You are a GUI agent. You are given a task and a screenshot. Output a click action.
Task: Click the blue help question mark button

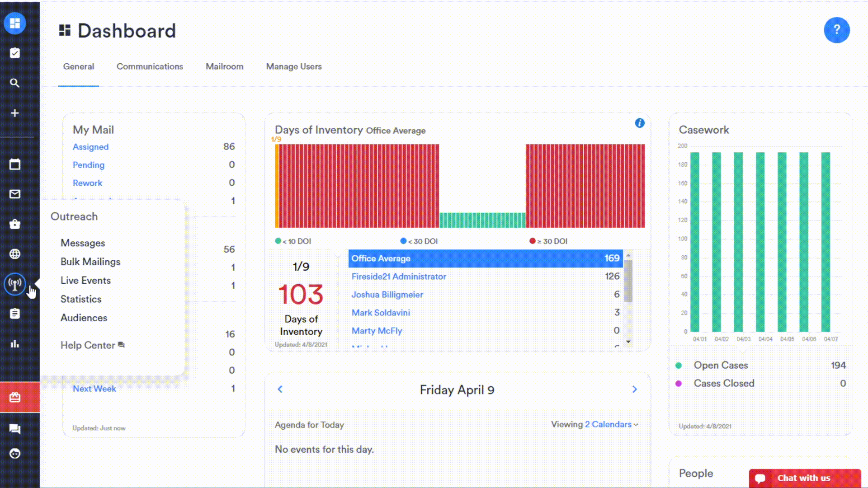coord(836,30)
